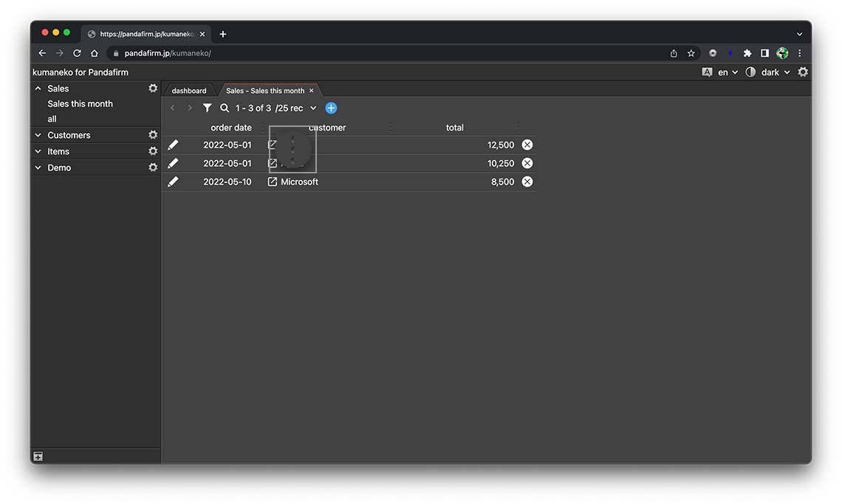
Task: Open Microsoft customer link icon
Action: (x=273, y=182)
